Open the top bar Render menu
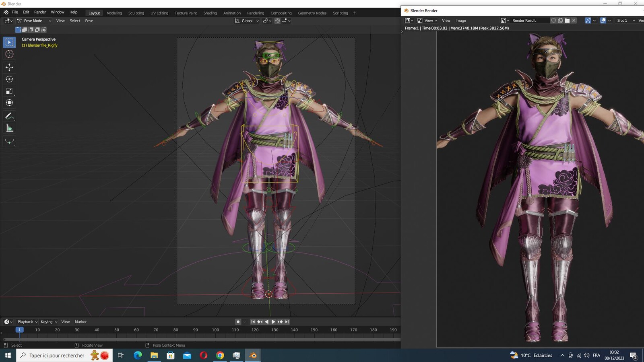The height and width of the screenshot is (362, 644). [40, 12]
